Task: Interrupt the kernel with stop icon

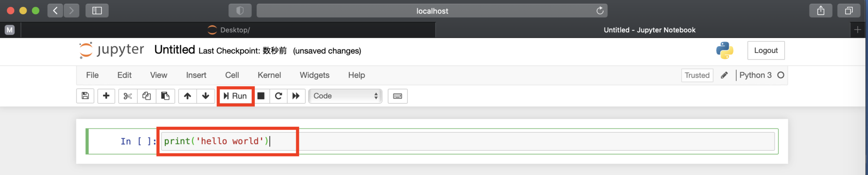Action: [x=261, y=96]
